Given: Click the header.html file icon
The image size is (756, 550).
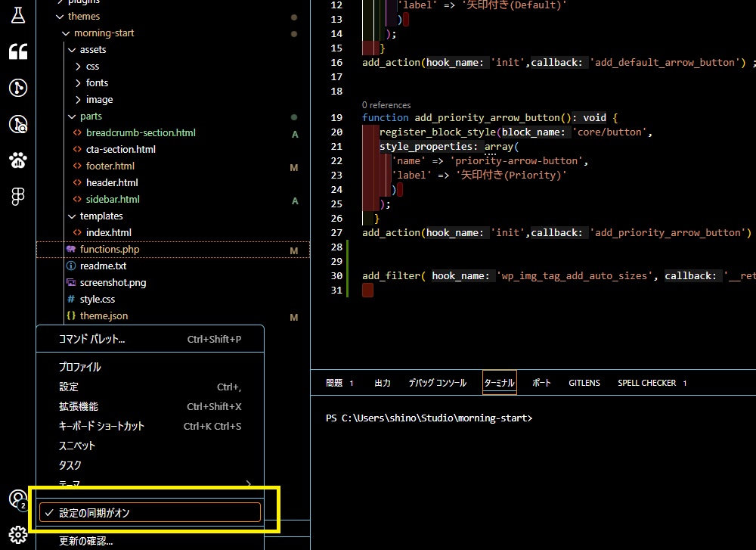Looking at the screenshot, I should tap(77, 183).
